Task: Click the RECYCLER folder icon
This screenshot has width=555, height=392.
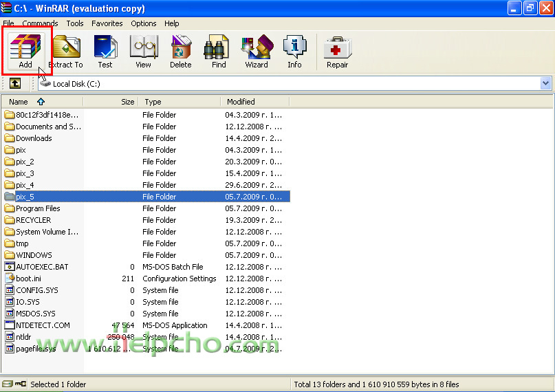Action: pos(10,220)
